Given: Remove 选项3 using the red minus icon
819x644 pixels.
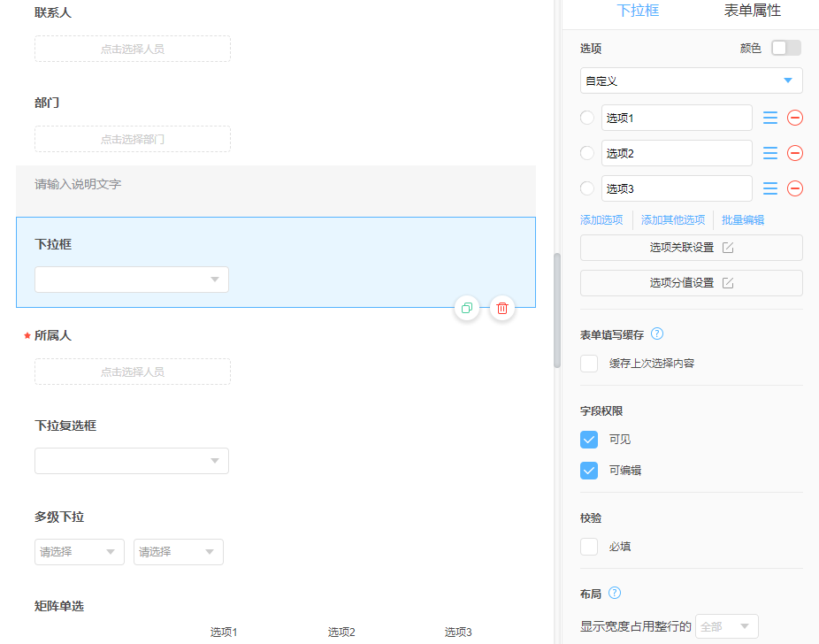Looking at the screenshot, I should 794,188.
